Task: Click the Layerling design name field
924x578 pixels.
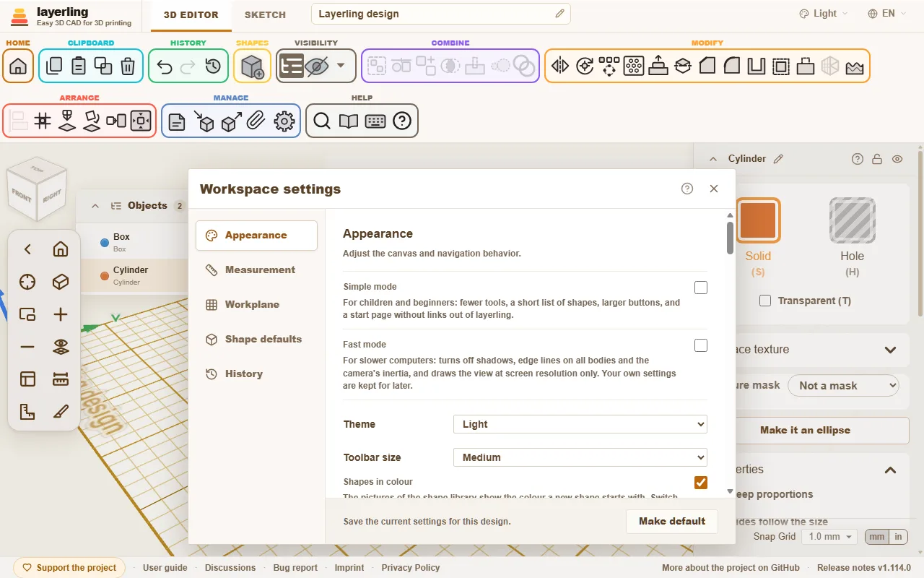Action: coord(441,14)
